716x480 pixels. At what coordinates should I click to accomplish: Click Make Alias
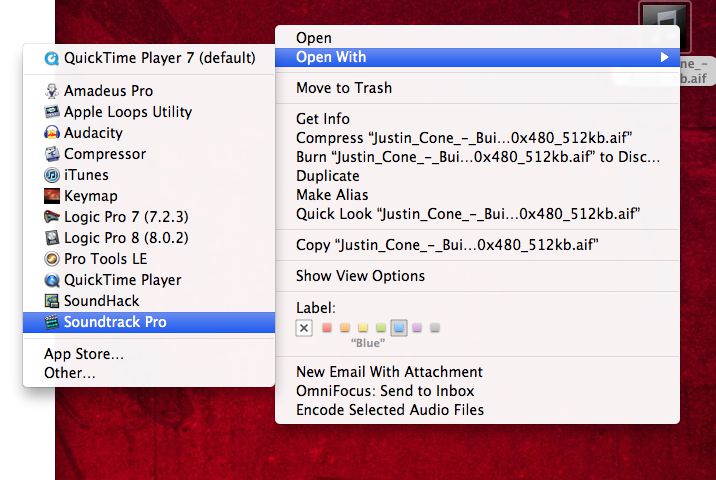pyautogui.click(x=477, y=195)
